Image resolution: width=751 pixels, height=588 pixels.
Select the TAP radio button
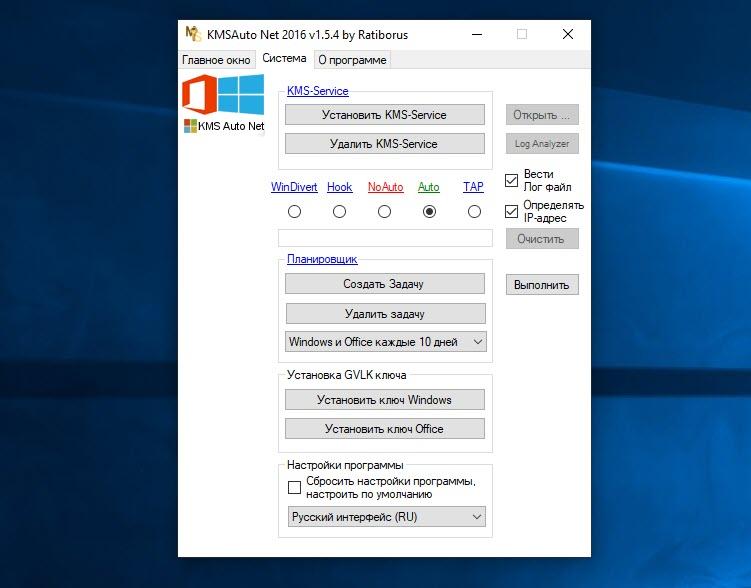(x=475, y=211)
